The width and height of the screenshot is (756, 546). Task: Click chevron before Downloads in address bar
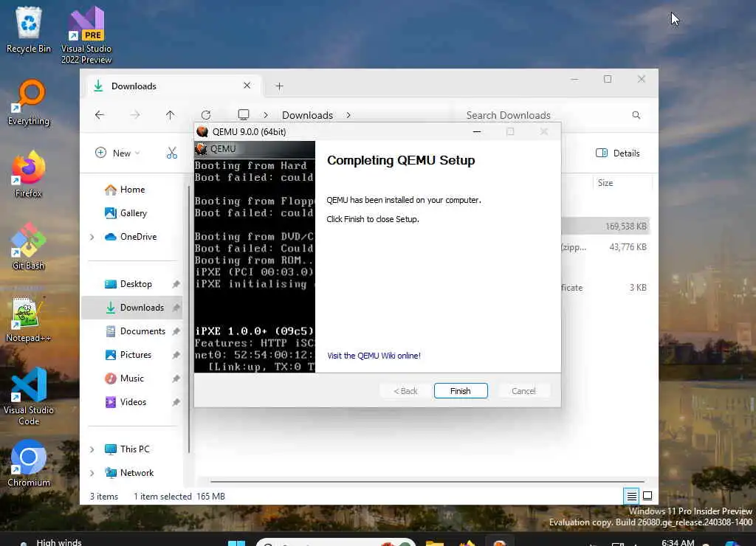coord(266,115)
